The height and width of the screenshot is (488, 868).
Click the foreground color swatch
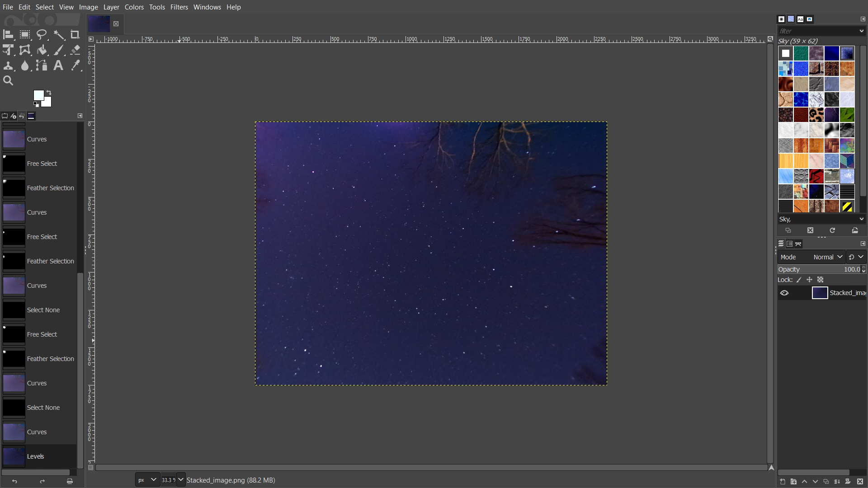point(38,94)
